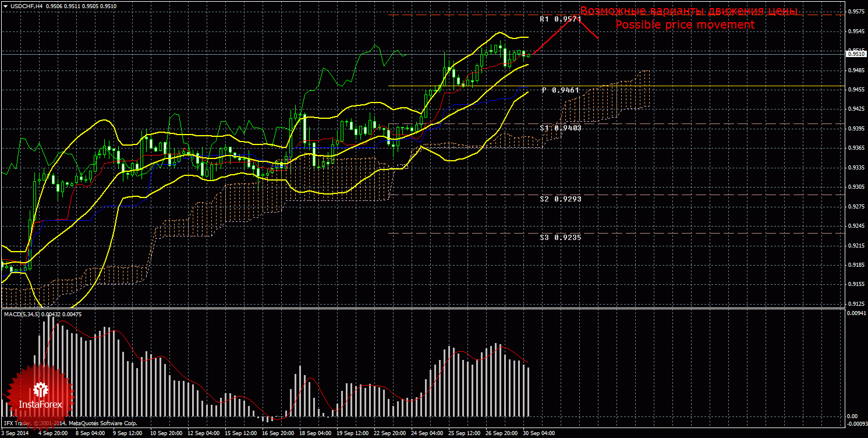Click the '30 Sep 04:00' time label
The width and height of the screenshot is (868, 438).
538,433
